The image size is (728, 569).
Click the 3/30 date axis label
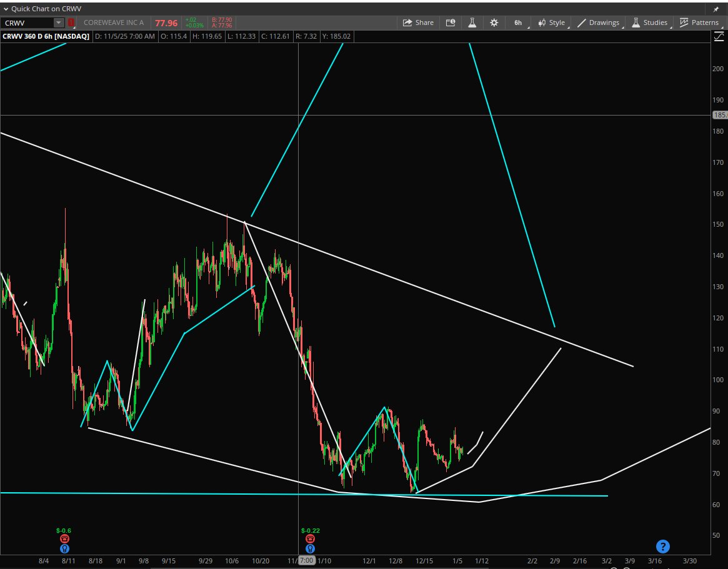pos(690,561)
